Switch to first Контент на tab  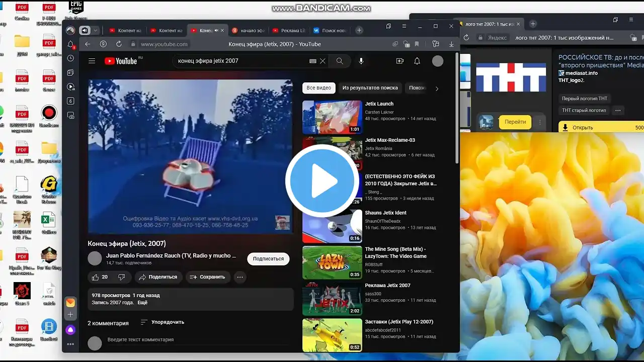click(x=126, y=30)
